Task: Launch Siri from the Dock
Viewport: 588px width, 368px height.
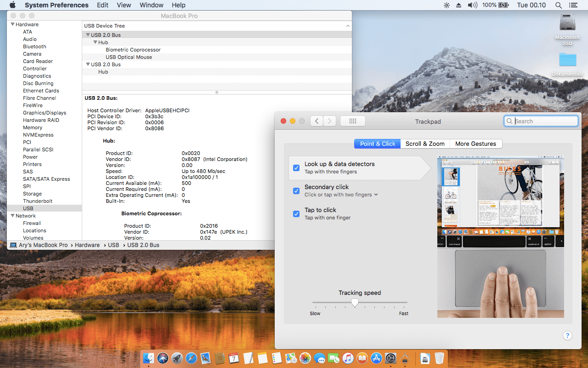Action: click(163, 358)
